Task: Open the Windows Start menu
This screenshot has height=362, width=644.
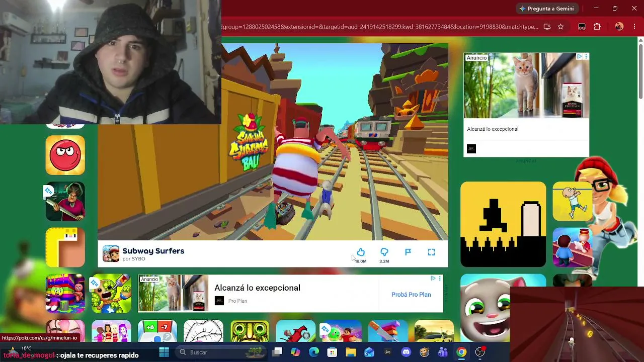Action: pyautogui.click(x=165, y=352)
